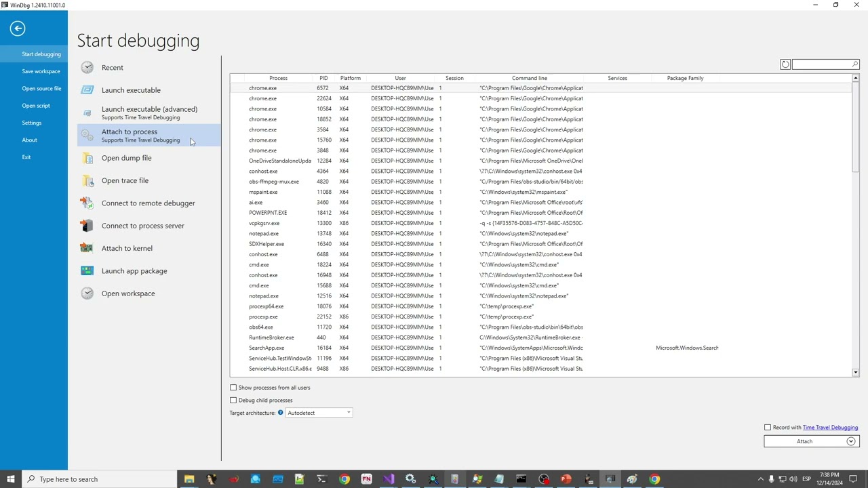Select the ai.exe process row
868x488 pixels.
tap(540, 202)
